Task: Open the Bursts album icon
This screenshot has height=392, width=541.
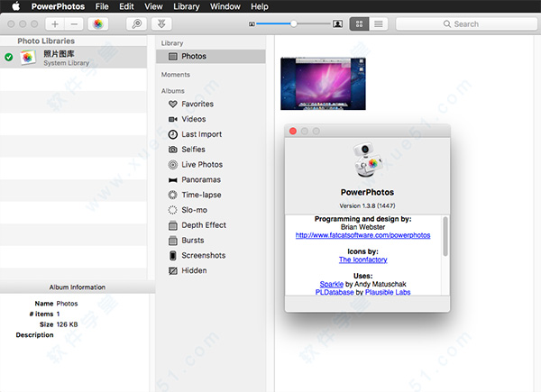Action: click(x=173, y=241)
